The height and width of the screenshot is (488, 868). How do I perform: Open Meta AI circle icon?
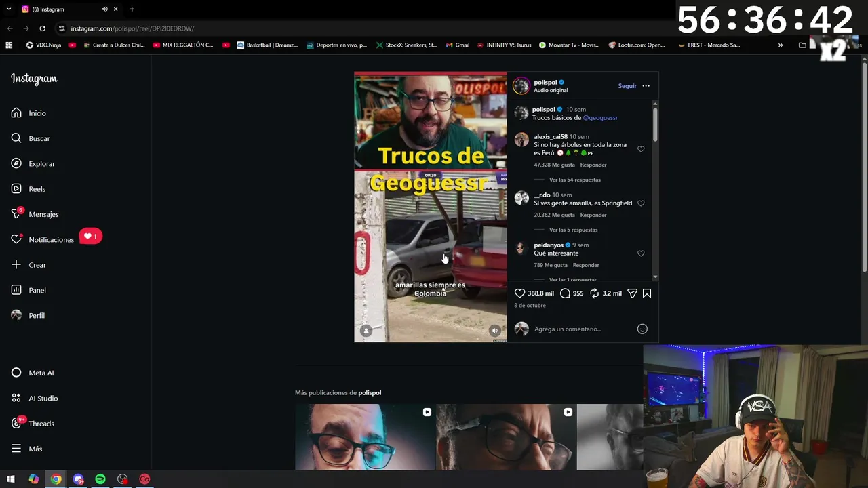coord(16,373)
